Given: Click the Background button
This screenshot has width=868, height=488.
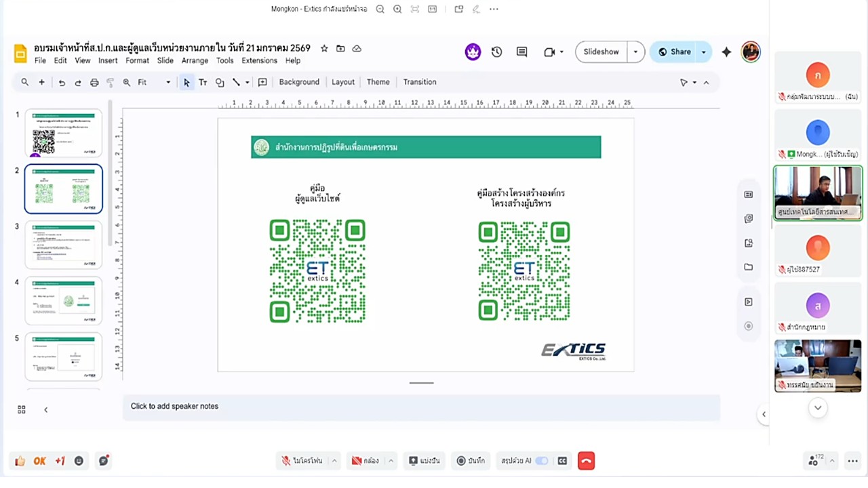Looking at the screenshot, I should point(299,82).
